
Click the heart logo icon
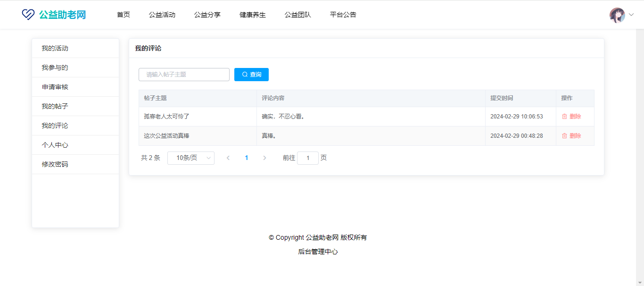pos(28,15)
